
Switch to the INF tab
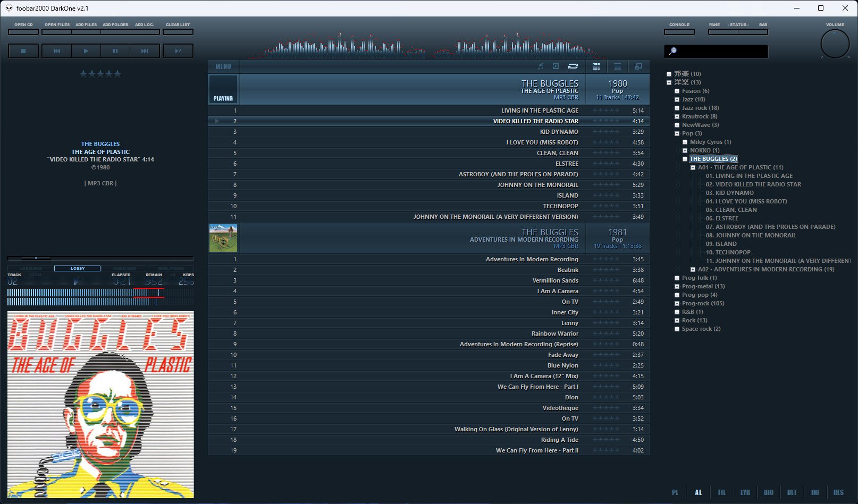815,492
